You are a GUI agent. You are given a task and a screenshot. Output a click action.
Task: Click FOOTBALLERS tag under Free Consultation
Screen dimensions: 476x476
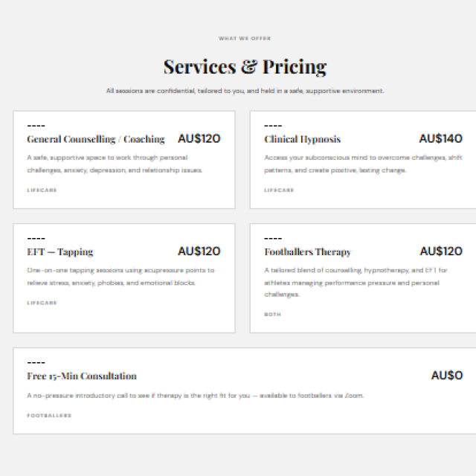click(x=49, y=416)
